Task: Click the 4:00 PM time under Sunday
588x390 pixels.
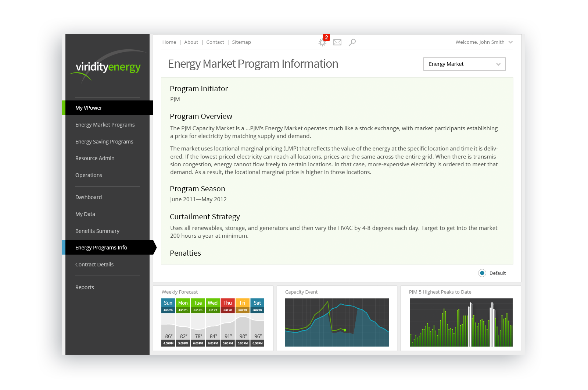Action: 168,343
